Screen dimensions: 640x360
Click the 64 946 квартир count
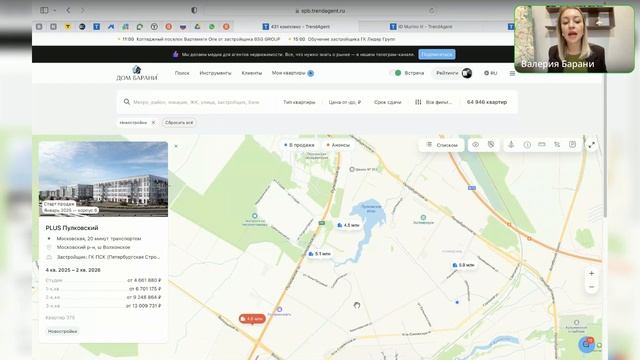pos(487,102)
